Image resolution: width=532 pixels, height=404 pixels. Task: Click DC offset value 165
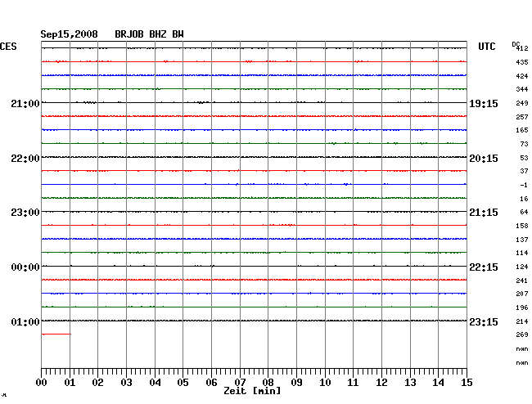pos(522,130)
